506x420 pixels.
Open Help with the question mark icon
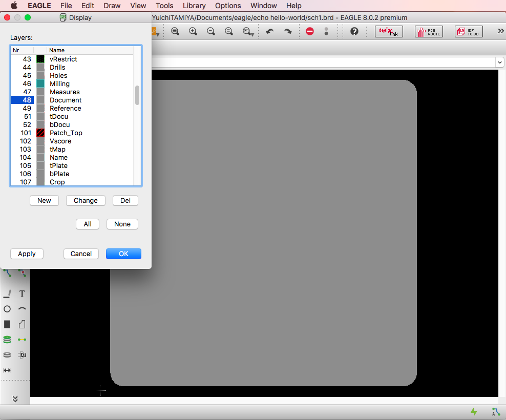point(354,31)
